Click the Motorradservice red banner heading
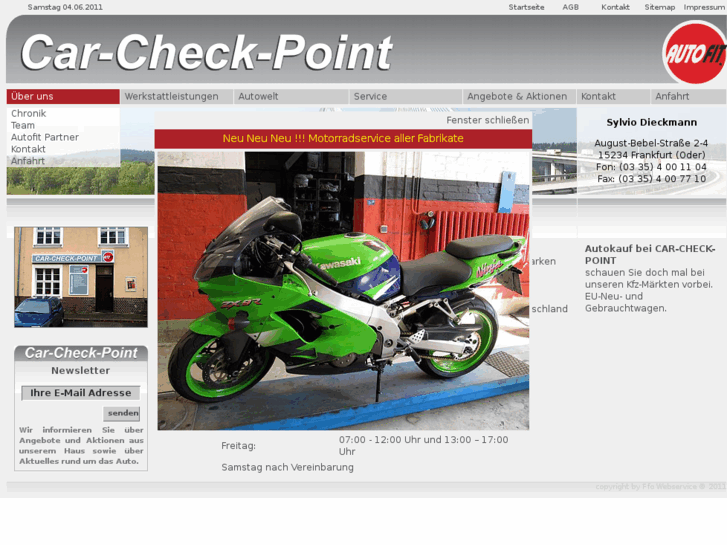This screenshot has width=727, height=545. click(x=343, y=139)
